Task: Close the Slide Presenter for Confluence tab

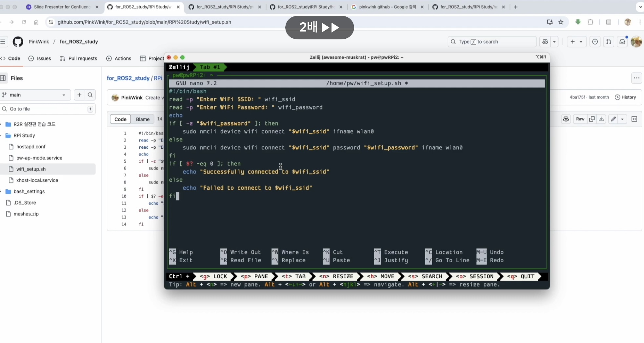Action: 97,7
